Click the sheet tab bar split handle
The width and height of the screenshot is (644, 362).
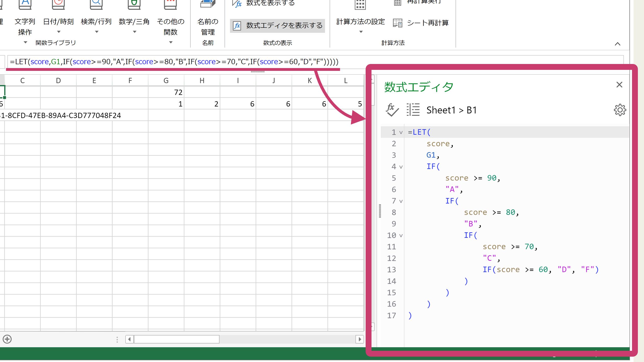117,339
